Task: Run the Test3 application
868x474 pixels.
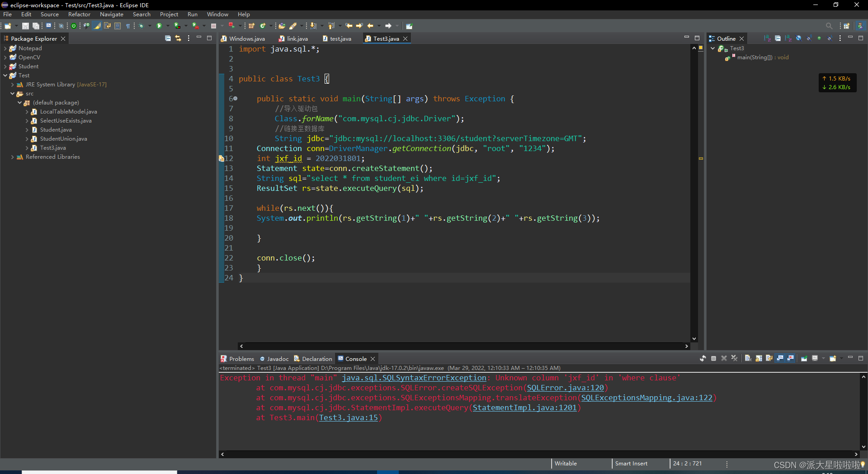Action: [159, 26]
